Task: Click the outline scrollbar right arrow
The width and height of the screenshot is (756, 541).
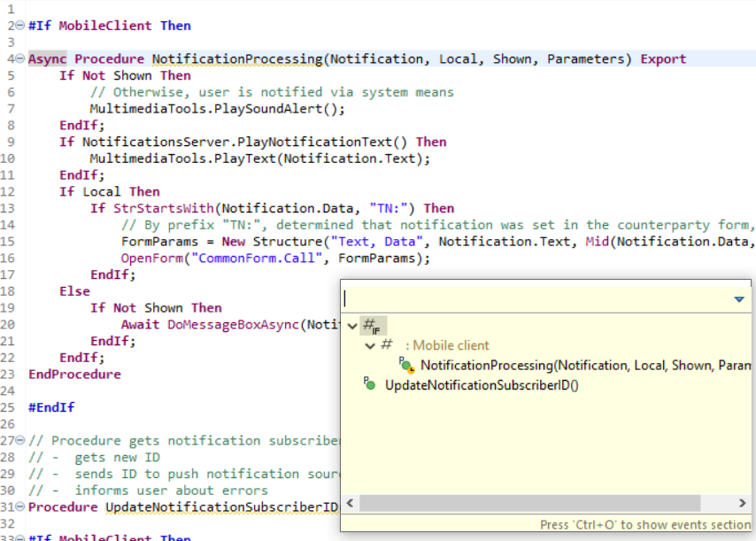Action: tap(744, 503)
